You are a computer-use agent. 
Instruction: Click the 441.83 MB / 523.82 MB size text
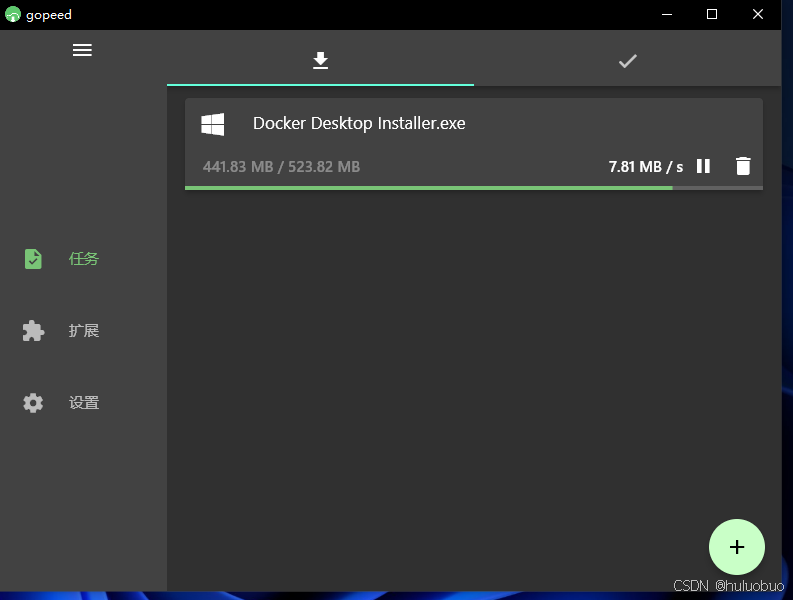point(281,167)
